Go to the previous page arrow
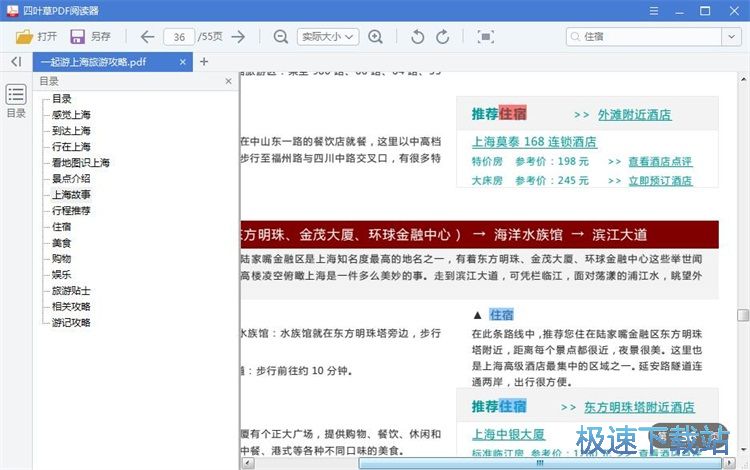This screenshot has height=470, width=750. pos(147,37)
